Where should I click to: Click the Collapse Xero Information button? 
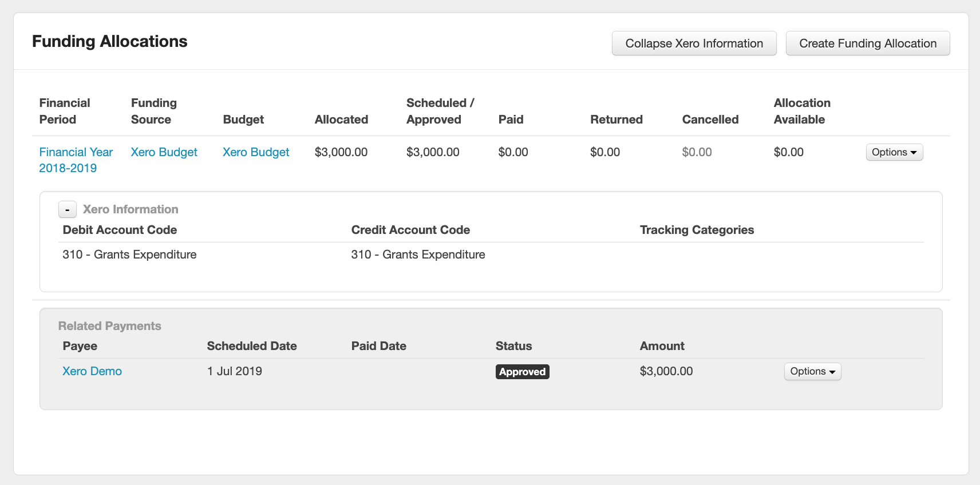coord(694,43)
